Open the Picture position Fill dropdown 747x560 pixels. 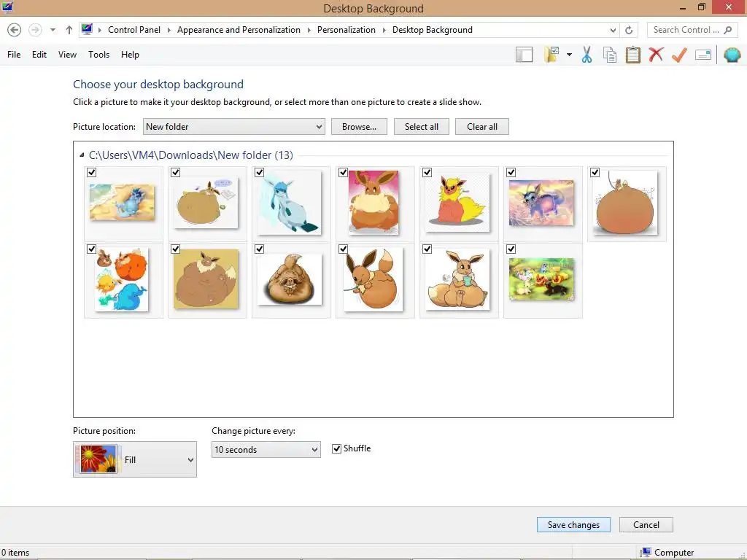point(135,459)
